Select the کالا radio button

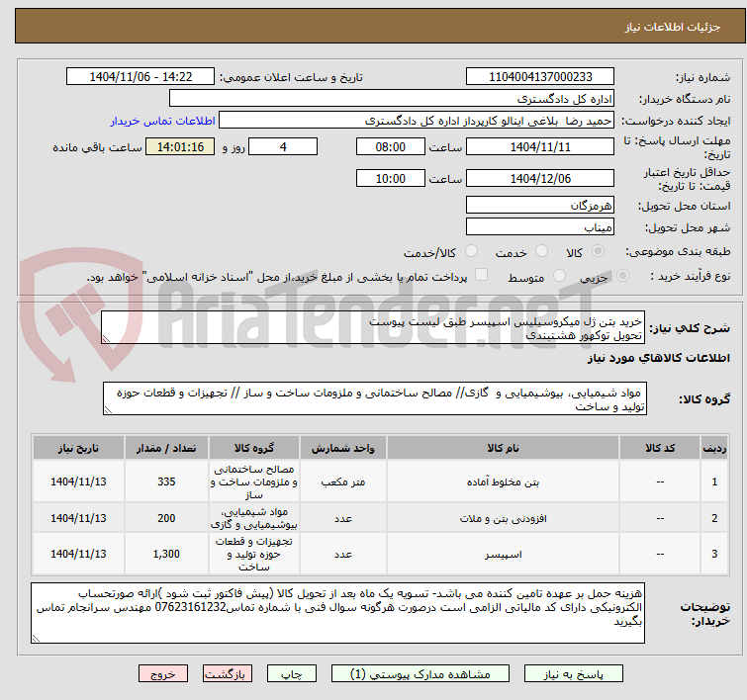coord(598,250)
